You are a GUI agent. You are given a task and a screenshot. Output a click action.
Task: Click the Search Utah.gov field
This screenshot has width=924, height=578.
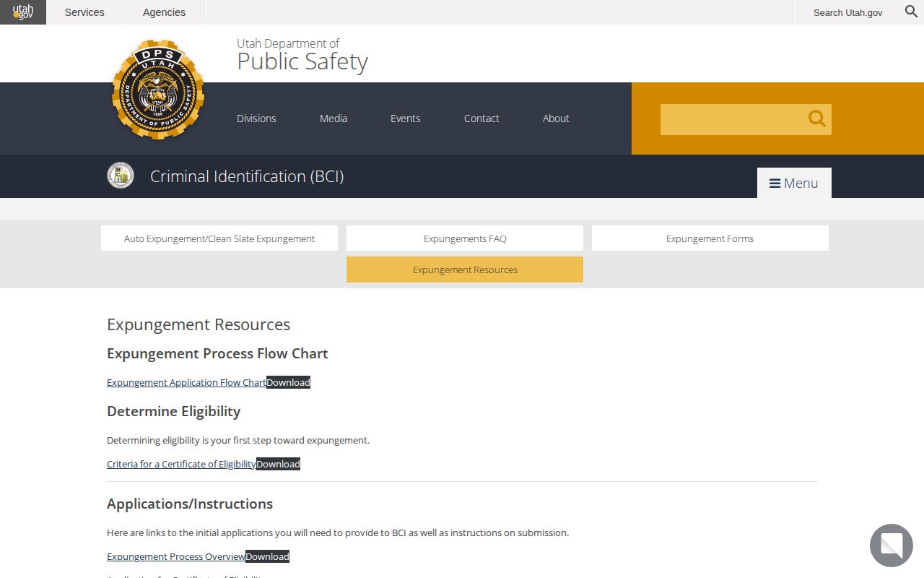click(847, 12)
